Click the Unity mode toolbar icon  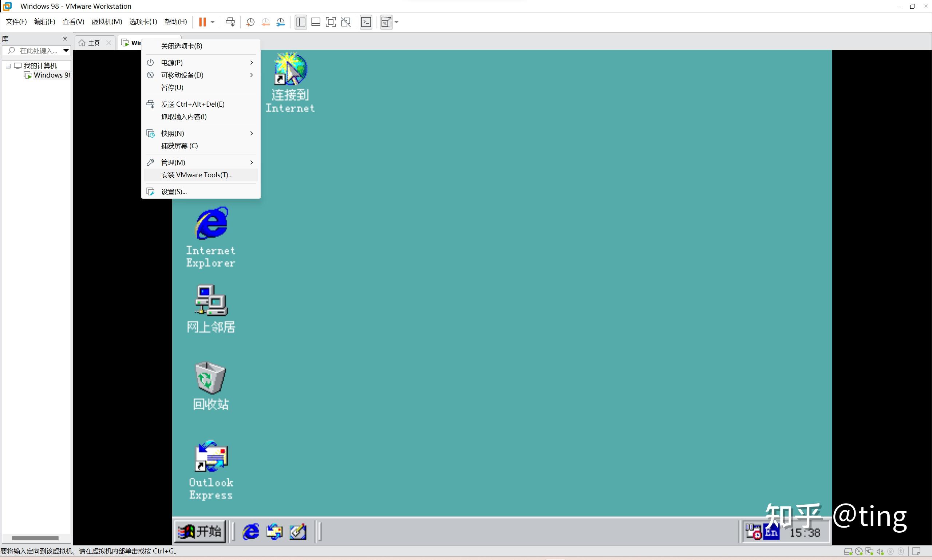(x=345, y=22)
